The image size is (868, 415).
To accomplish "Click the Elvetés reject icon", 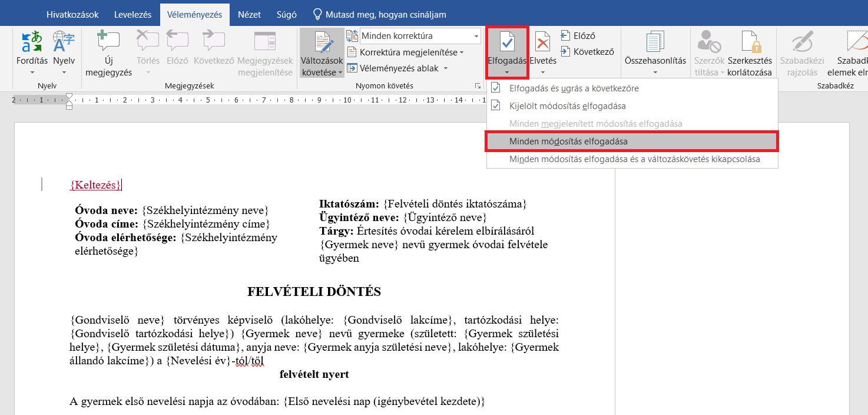I will 542,42.
